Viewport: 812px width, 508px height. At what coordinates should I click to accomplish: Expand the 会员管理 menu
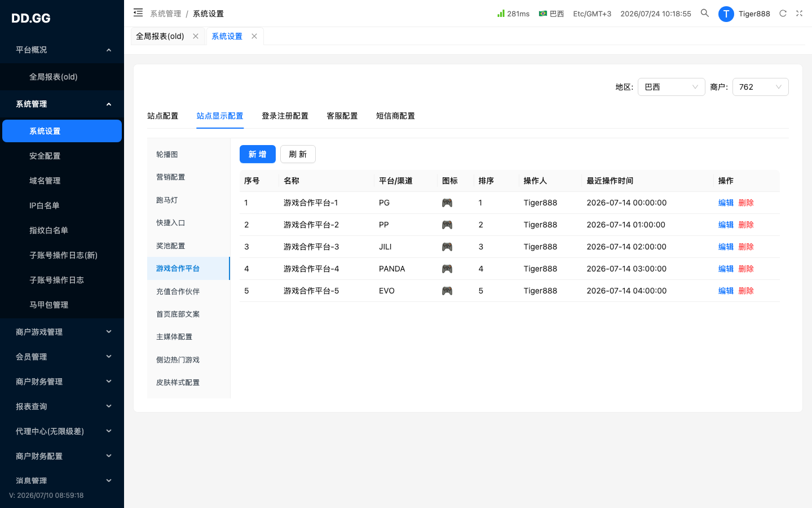(x=62, y=357)
